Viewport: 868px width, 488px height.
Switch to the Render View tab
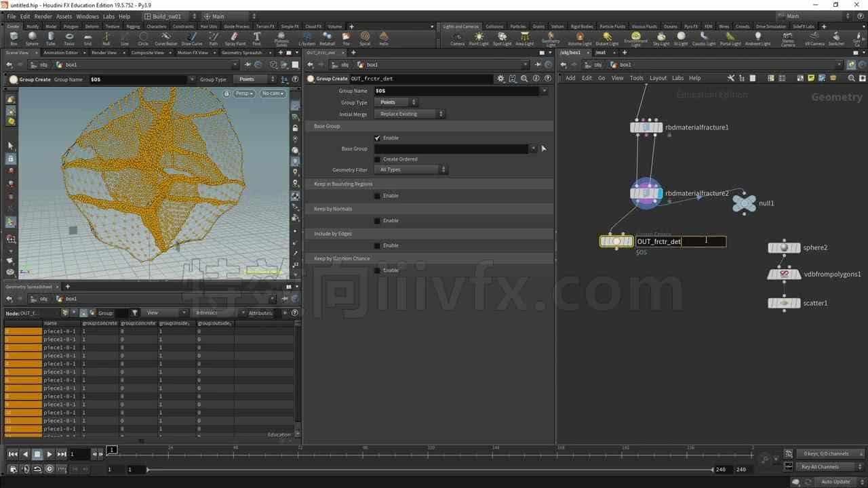pyautogui.click(x=104, y=52)
